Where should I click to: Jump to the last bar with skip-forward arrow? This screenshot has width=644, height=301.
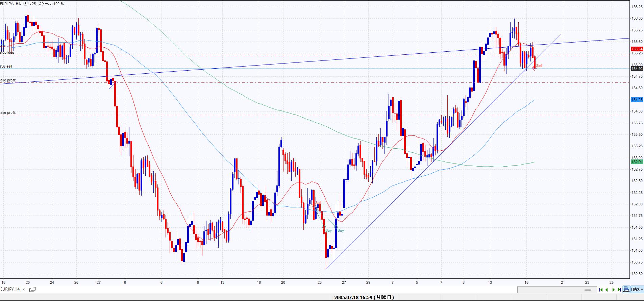pyautogui.click(x=619, y=290)
